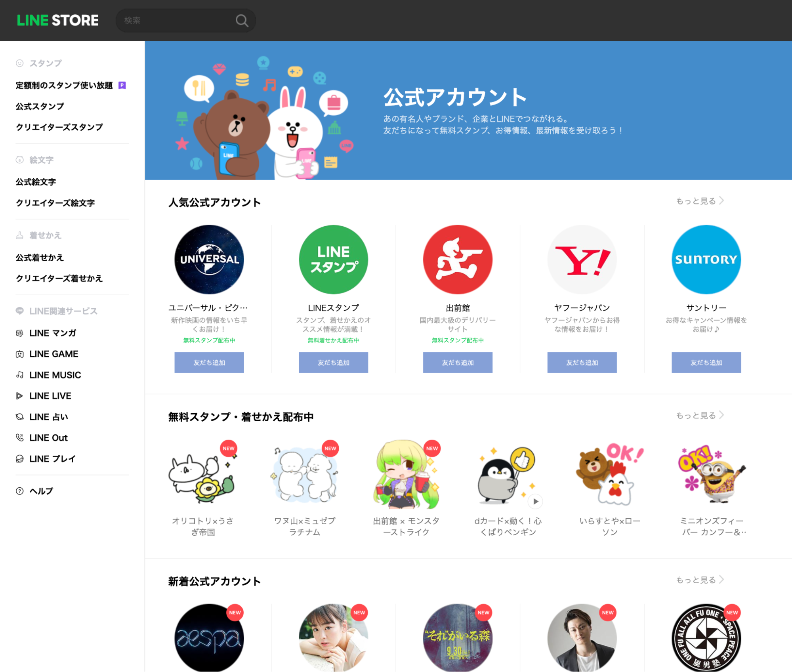Expand もっと見る for 新着公式アカウント
The width and height of the screenshot is (792, 672).
pyautogui.click(x=699, y=580)
